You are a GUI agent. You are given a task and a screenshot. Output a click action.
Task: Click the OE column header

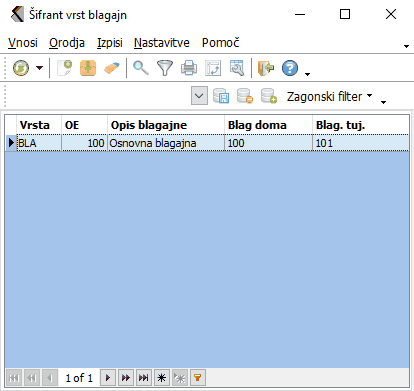(84, 125)
